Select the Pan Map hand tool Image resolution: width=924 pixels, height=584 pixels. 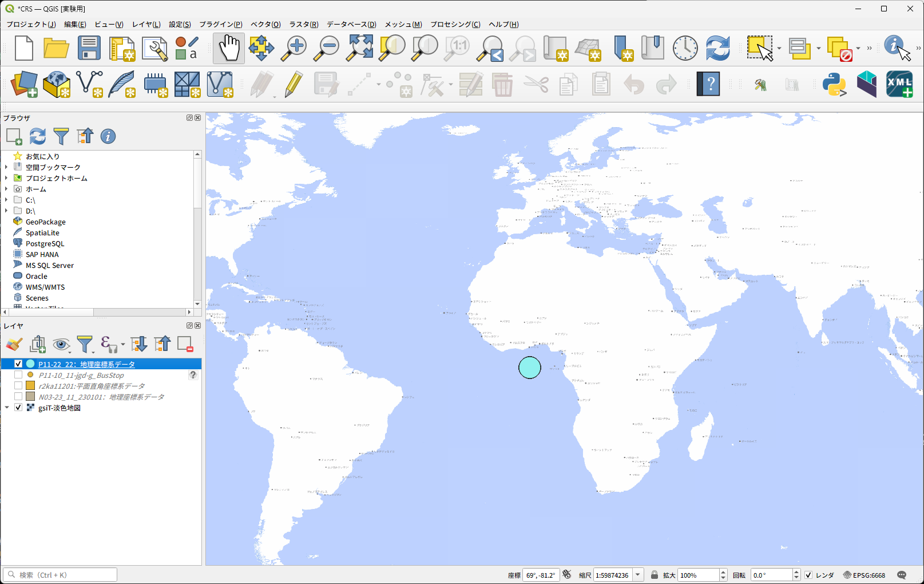click(x=229, y=48)
